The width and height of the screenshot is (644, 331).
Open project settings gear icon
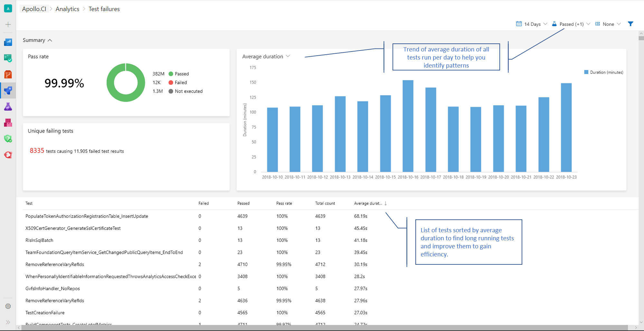[8, 306]
